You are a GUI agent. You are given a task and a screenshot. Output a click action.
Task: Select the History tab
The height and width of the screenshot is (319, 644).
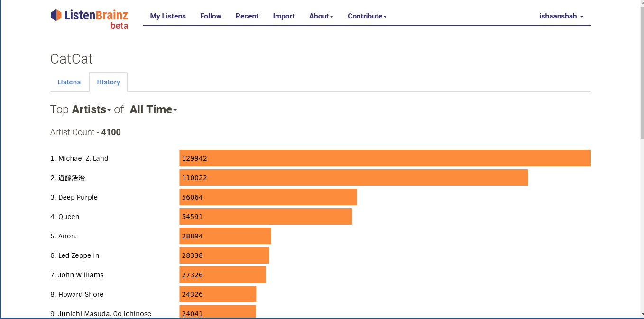point(109,82)
